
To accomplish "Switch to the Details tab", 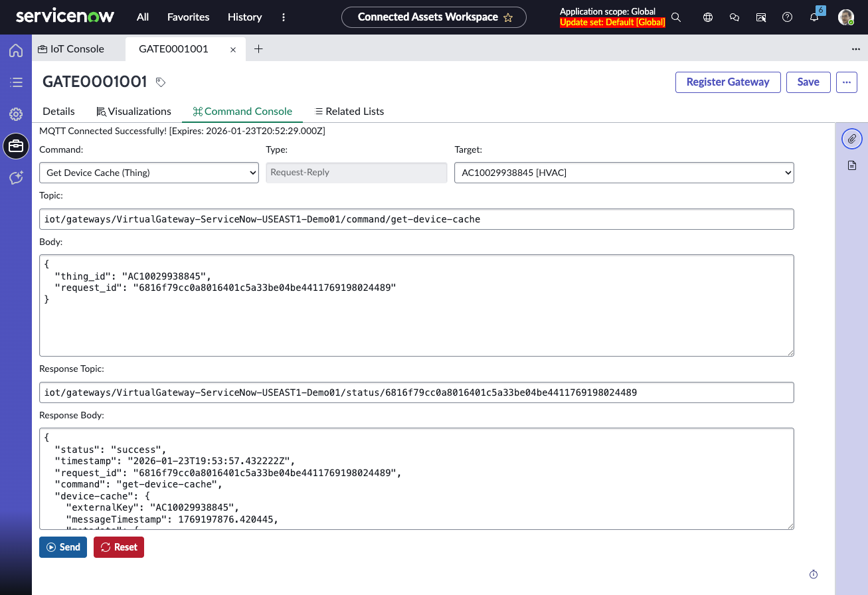I will 58,112.
